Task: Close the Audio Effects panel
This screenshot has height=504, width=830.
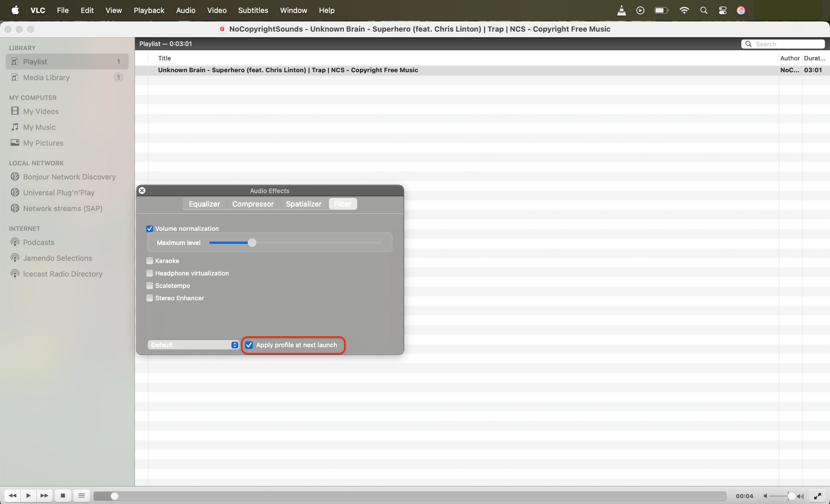Action: click(x=142, y=190)
